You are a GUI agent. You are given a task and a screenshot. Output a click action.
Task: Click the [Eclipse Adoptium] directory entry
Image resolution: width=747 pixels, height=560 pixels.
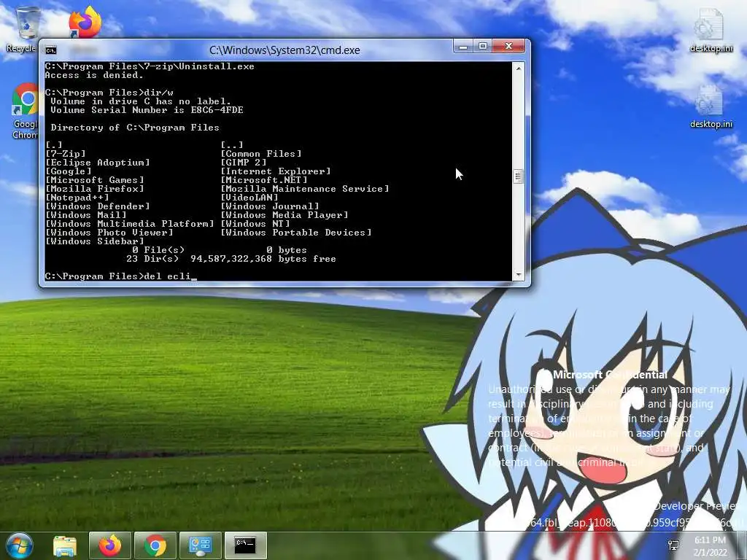coord(98,163)
